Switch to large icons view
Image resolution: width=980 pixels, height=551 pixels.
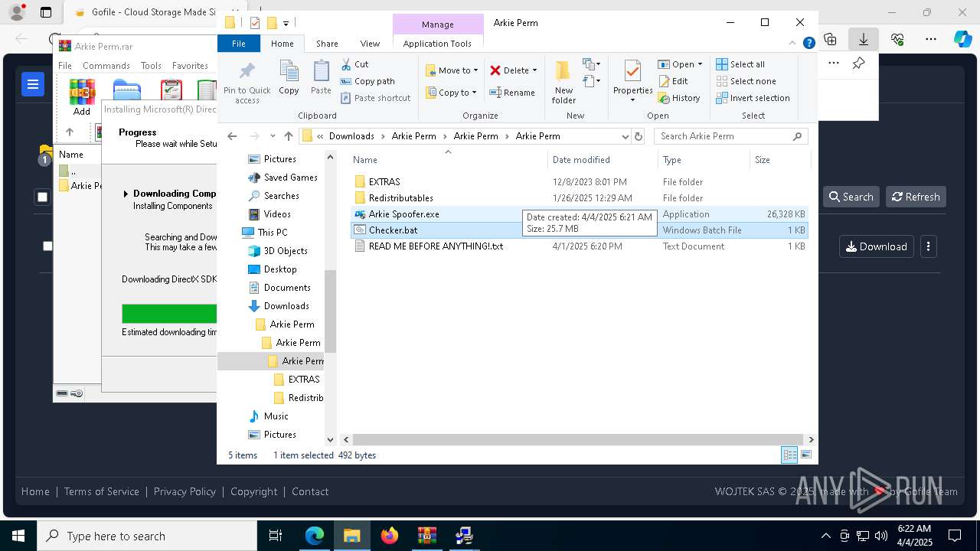coord(806,455)
